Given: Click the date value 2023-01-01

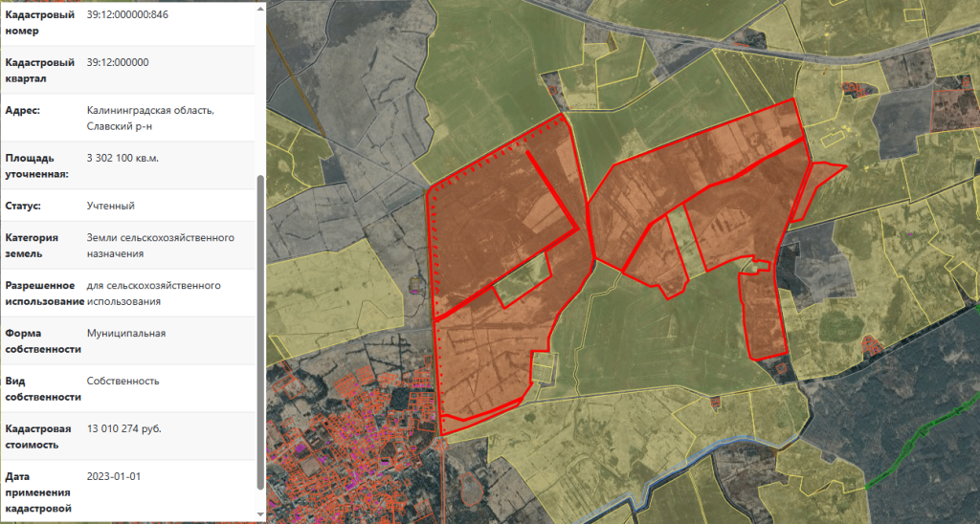Looking at the screenshot, I should [x=113, y=476].
